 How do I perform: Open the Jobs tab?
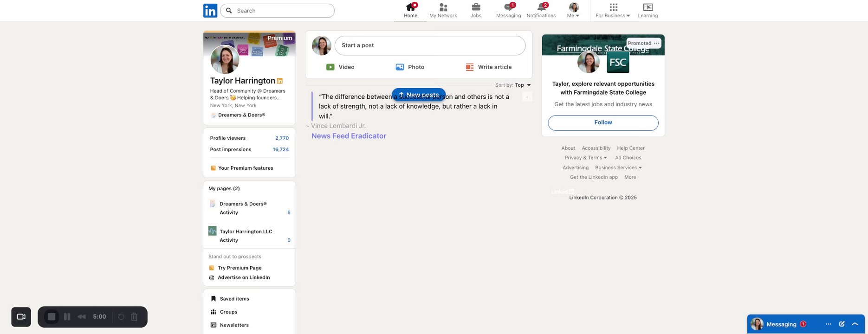pos(476,11)
